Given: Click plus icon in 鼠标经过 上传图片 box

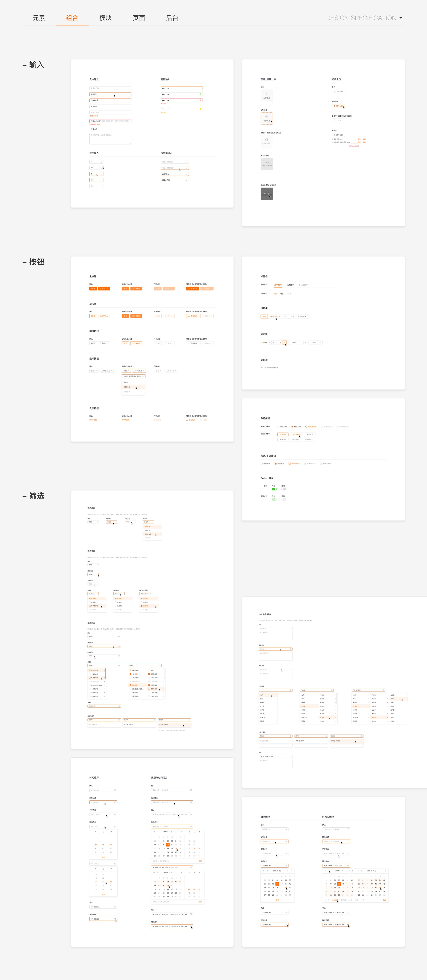Looking at the screenshot, I should [x=267, y=117].
